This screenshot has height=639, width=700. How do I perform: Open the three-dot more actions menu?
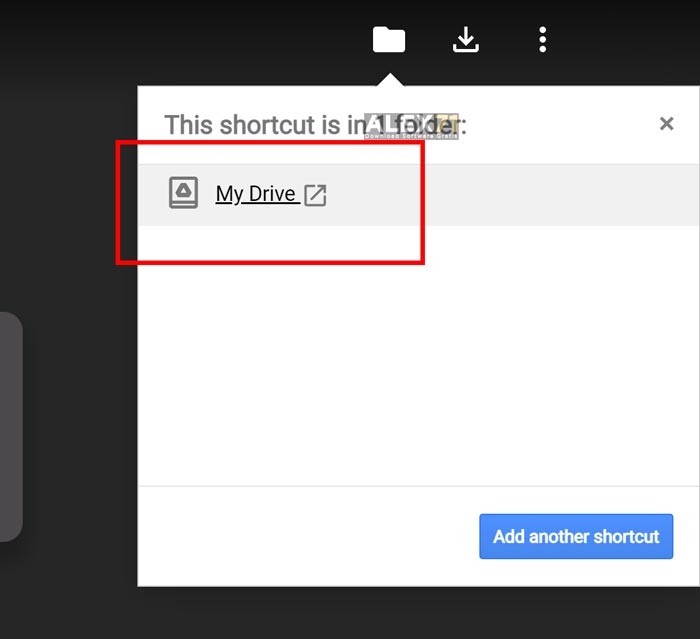coord(542,39)
